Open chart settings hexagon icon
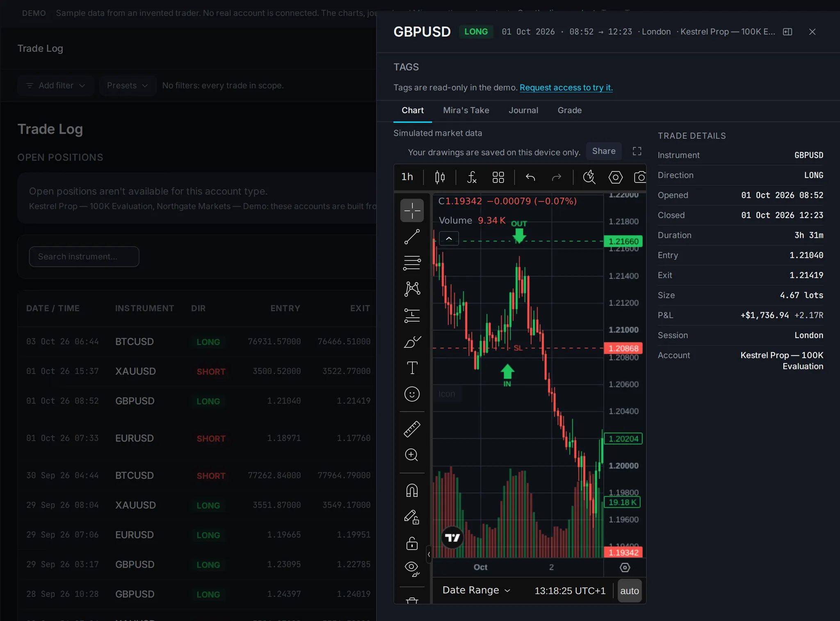840x621 pixels. tap(615, 177)
